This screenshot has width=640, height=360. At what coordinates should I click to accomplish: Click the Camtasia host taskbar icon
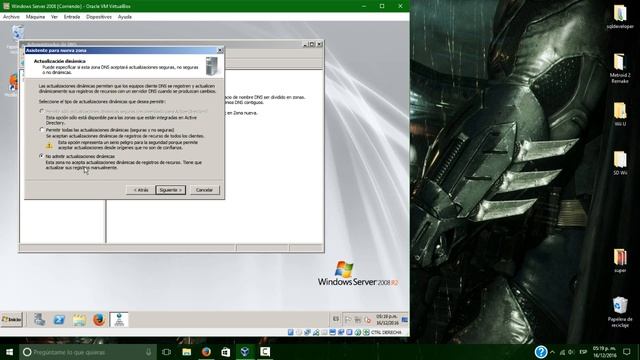(x=265, y=352)
